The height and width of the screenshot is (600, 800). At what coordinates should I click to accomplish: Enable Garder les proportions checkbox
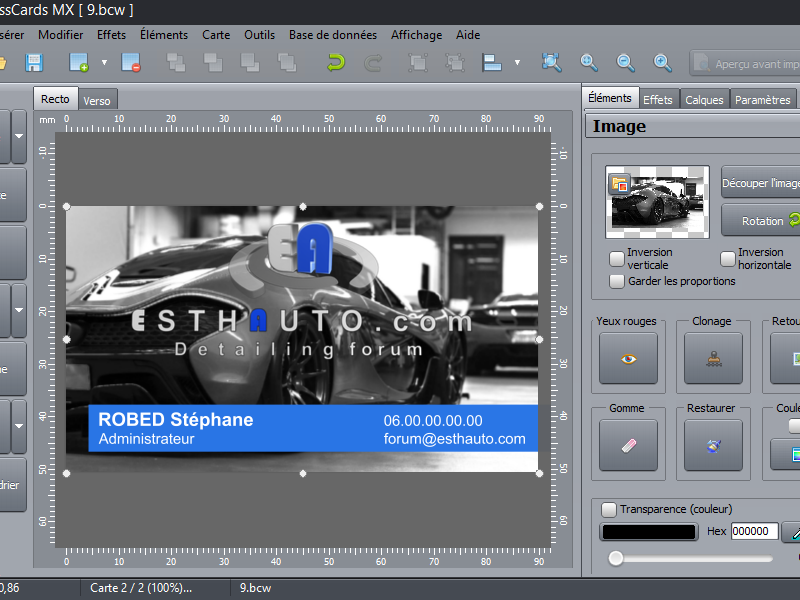(x=617, y=281)
